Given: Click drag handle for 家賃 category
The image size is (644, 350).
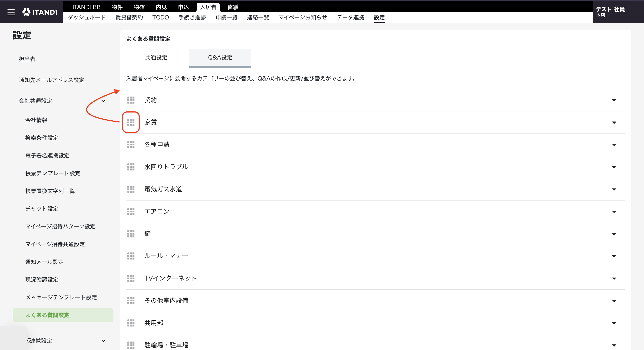Looking at the screenshot, I should pyautogui.click(x=131, y=122).
